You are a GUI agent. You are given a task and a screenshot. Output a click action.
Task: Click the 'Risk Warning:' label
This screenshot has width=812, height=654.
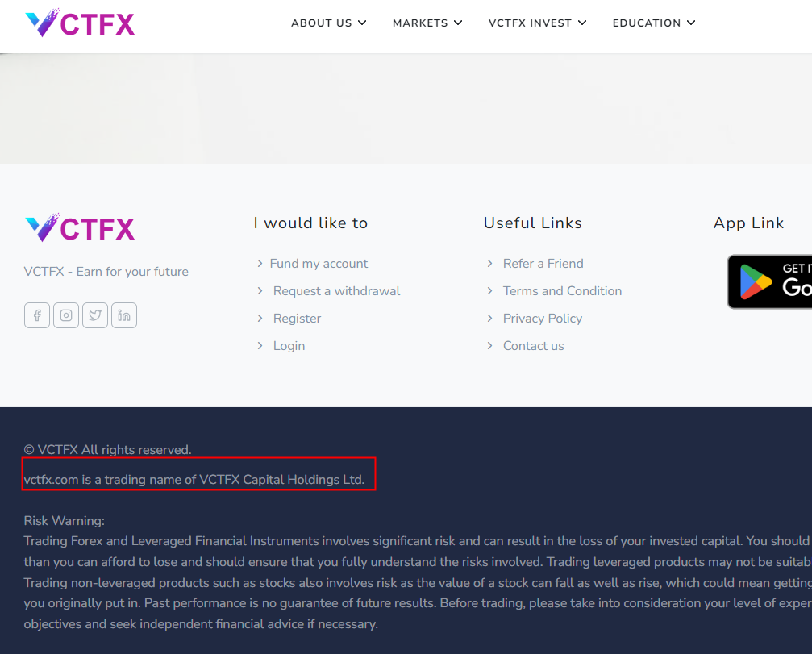[x=65, y=521]
